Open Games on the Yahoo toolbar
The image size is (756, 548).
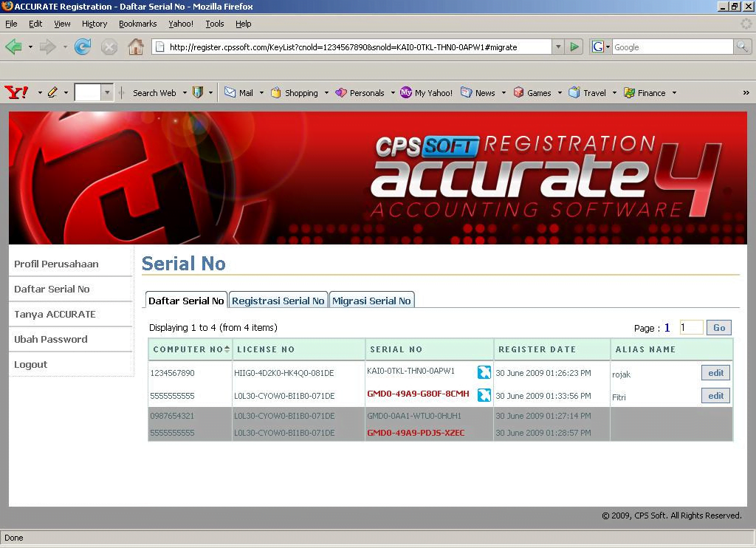click(x=532, y=92)
